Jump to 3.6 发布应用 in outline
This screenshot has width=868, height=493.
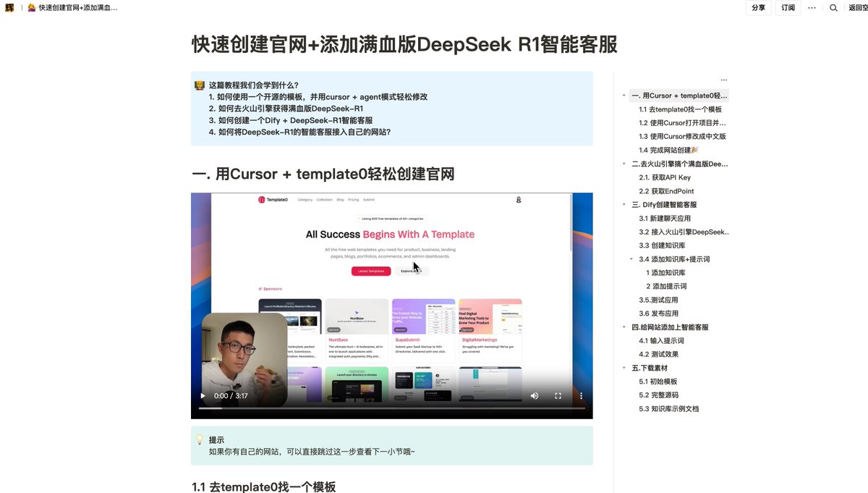[658, 313]
